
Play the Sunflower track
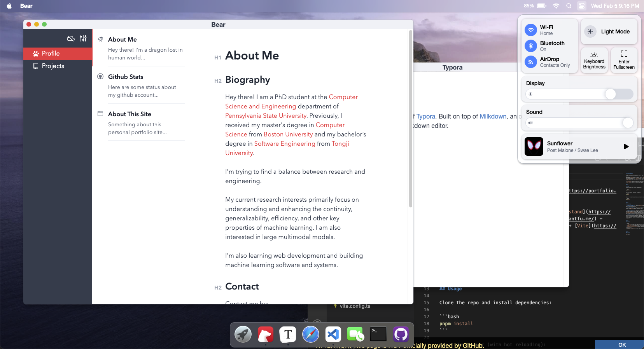(626, 147)
